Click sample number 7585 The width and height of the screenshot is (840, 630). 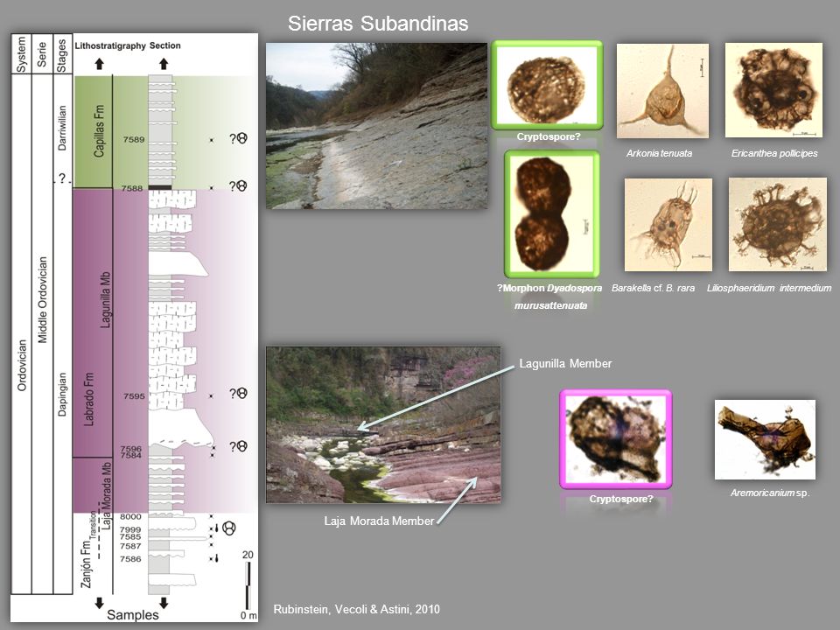130,536
